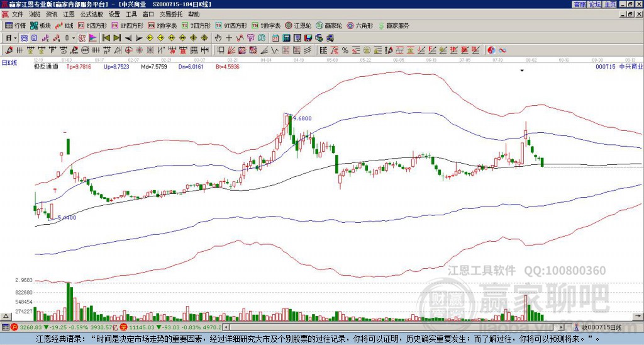Open the 六角形 hexagon tool
The image size is (644, 345).
[x=360, y=26]
